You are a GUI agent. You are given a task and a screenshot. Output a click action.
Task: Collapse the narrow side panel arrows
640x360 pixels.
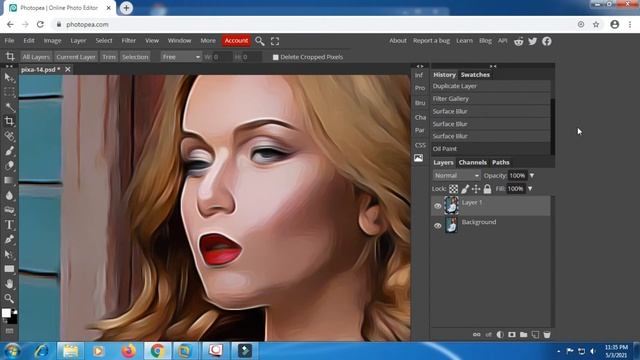click(x=420, y=66)
